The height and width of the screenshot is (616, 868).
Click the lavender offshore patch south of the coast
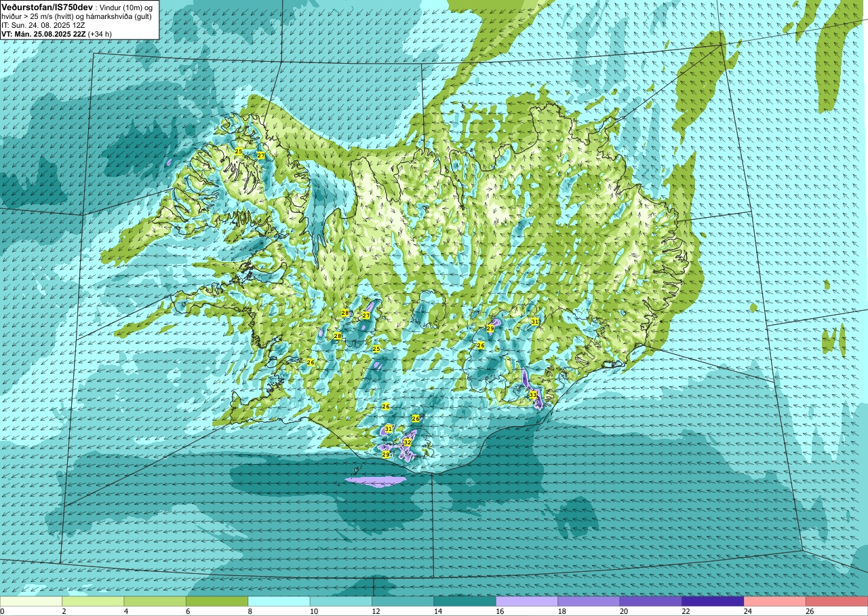pos(376,481)
